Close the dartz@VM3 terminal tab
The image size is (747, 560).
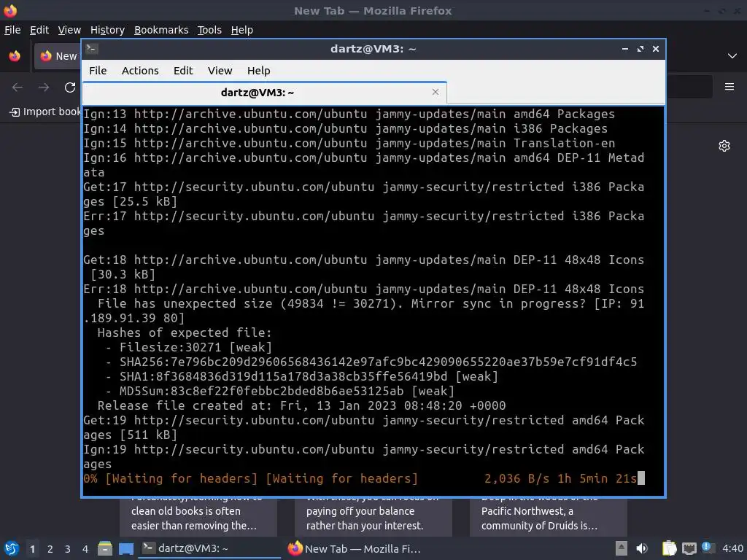tap(435, 92)
